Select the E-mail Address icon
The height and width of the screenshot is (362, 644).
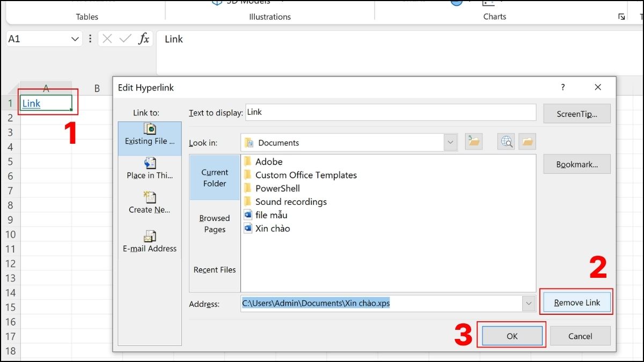click(150, 240)
